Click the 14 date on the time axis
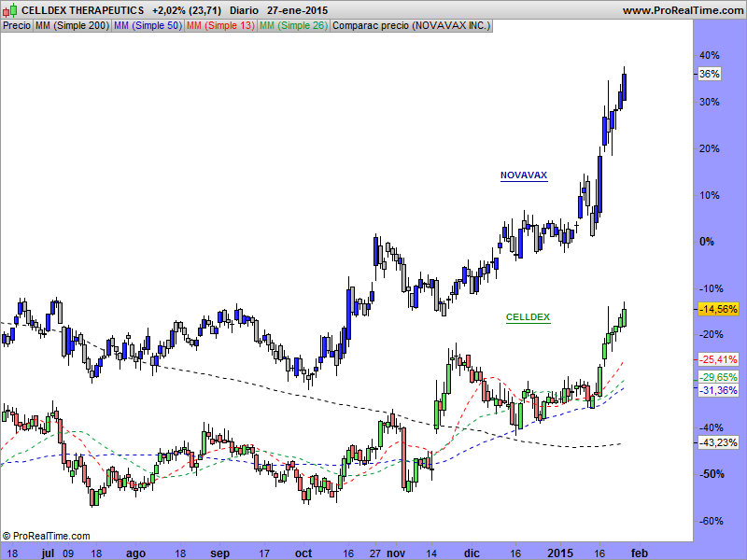The width and height of the screenshot is (747, 560). pos(431,553)
